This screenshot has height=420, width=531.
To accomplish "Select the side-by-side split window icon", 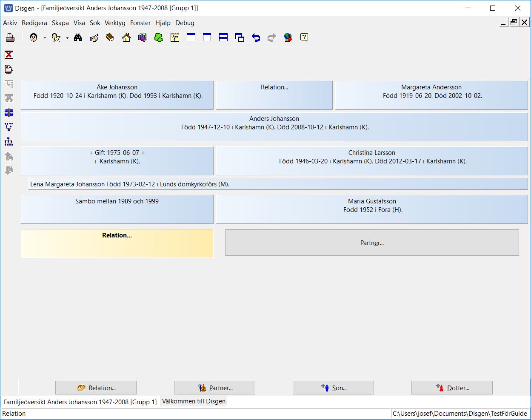I will pos(207,37).
